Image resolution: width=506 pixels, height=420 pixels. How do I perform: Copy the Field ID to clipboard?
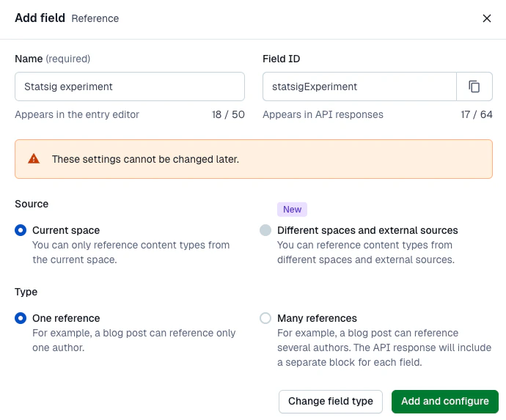click(x=474, y=86)
